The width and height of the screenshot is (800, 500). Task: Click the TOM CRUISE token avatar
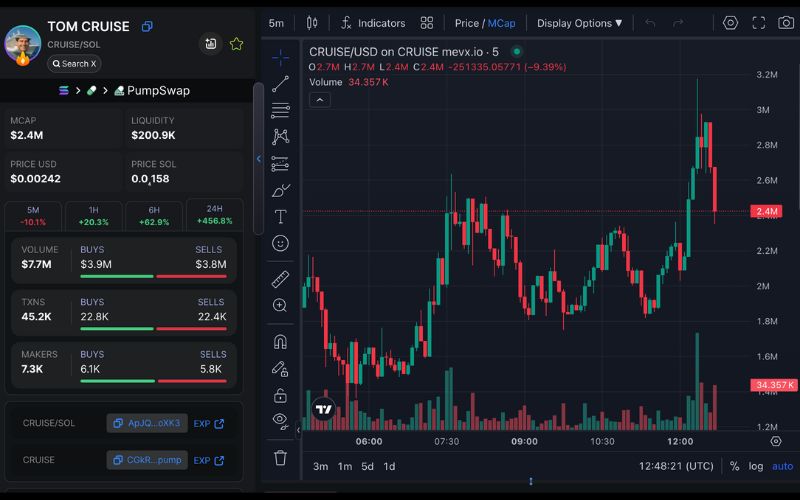pos(22,44)
